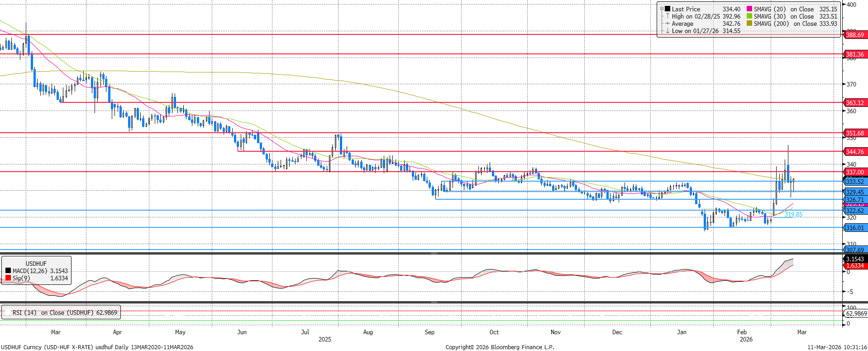The height and width of the screenshot is (351, 868).
Task: Click the High marker icon in legend
Action: [668, 16]
